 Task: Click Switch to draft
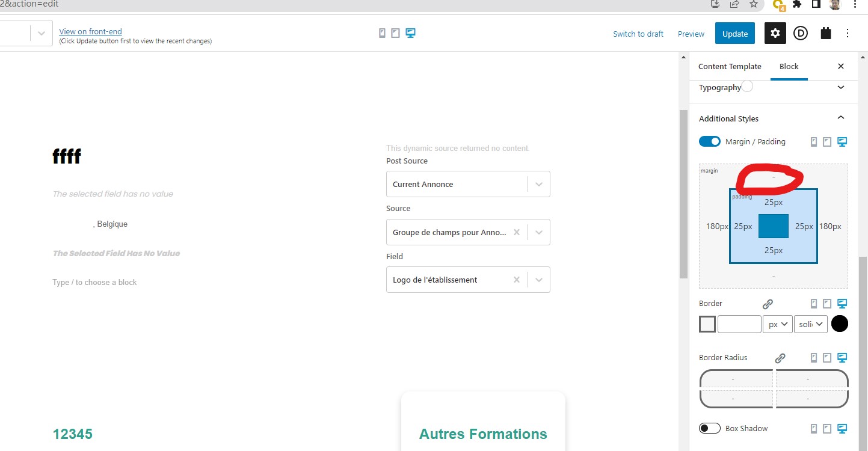638,34
